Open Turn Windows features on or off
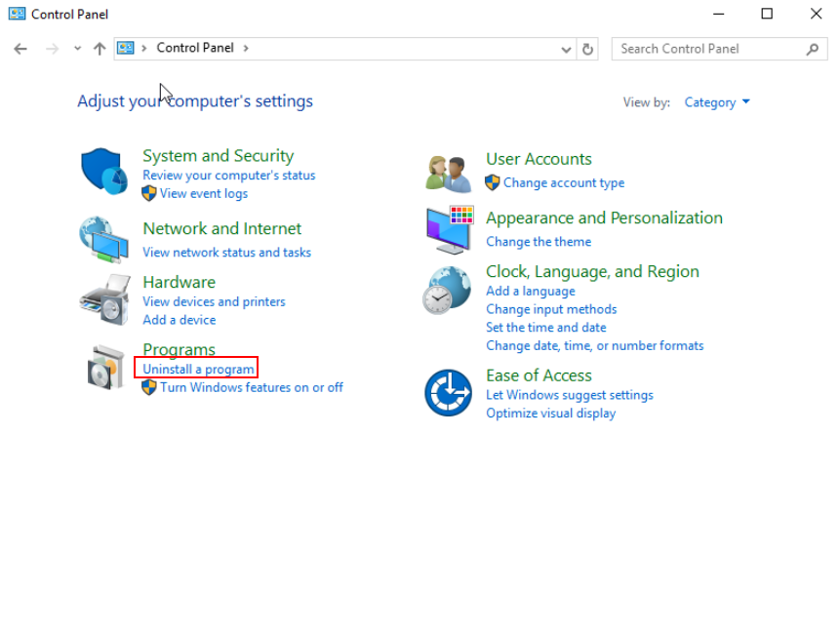Image resolution: width=840 pixels, height=631 pixels. (x=252, y=387)
